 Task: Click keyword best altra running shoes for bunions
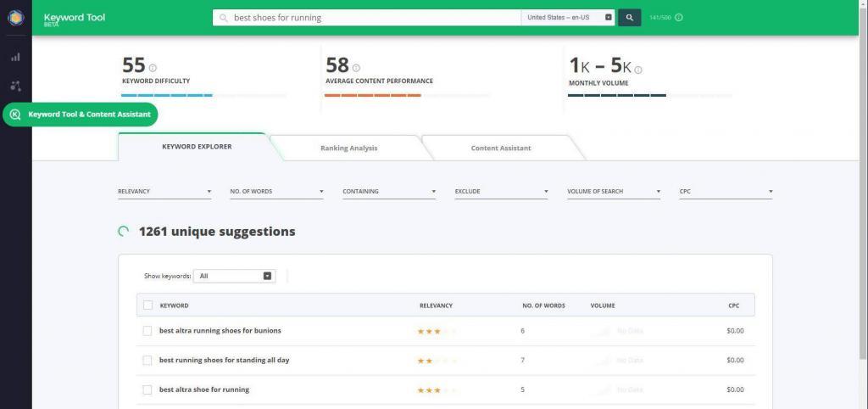220,331
